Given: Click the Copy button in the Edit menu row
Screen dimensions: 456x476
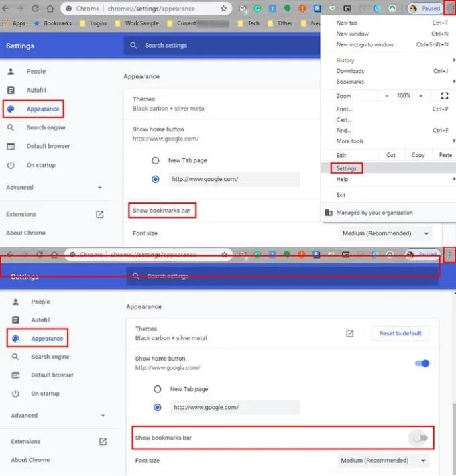Looking at the screenshot, I should pos(418,155).
